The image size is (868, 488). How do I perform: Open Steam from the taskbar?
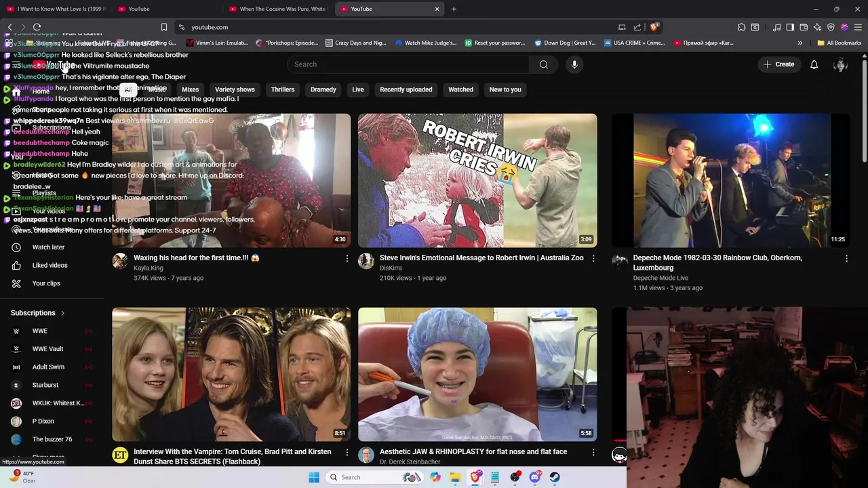coord(555,477)
